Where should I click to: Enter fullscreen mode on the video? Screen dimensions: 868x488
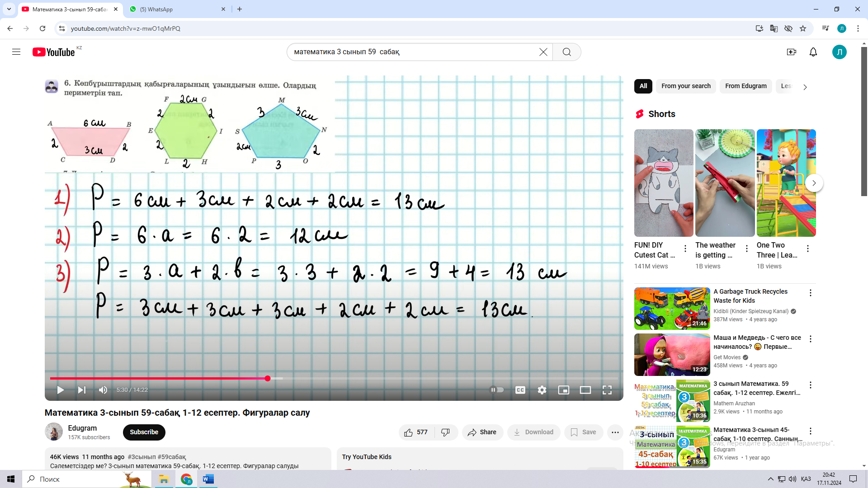pyautogui.click(x=607, y=390)
